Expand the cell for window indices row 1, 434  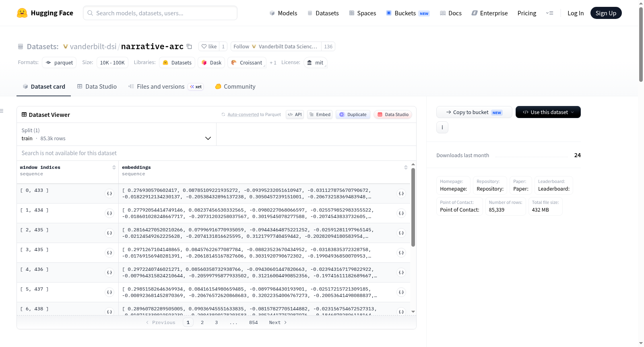pyautogui.click(x=109, y=213)
